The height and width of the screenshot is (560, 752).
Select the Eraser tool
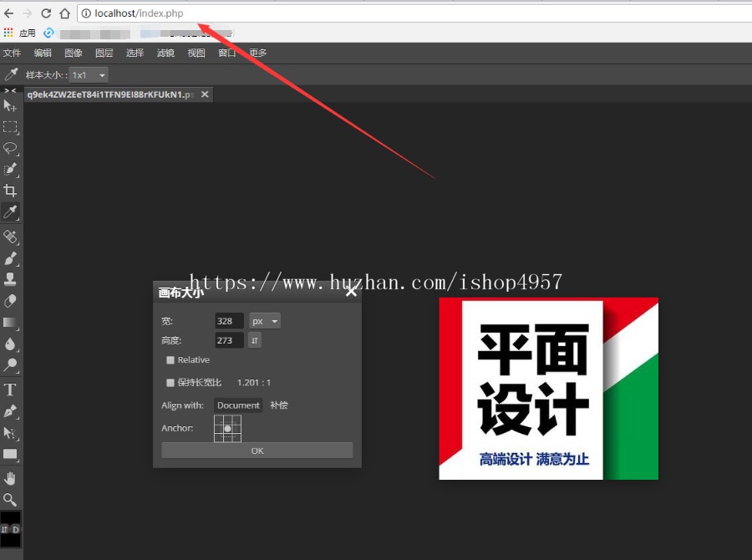(x=10, y=301)
